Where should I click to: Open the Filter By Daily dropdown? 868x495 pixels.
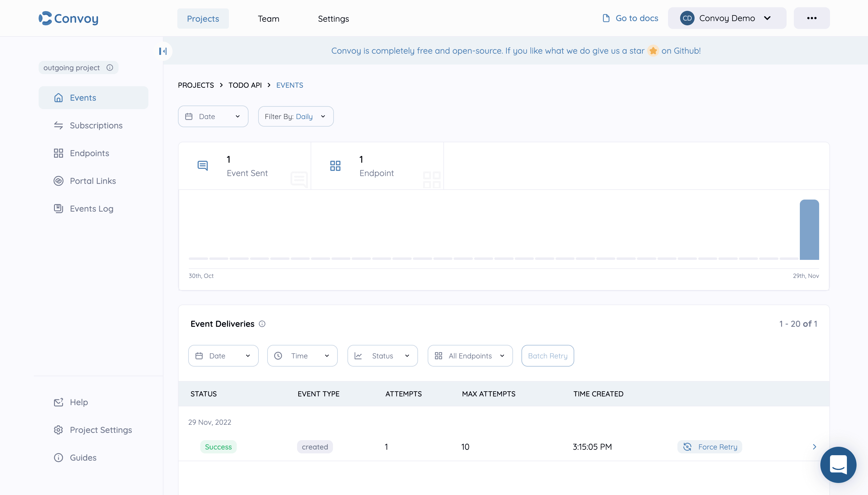tap(295, 116)
